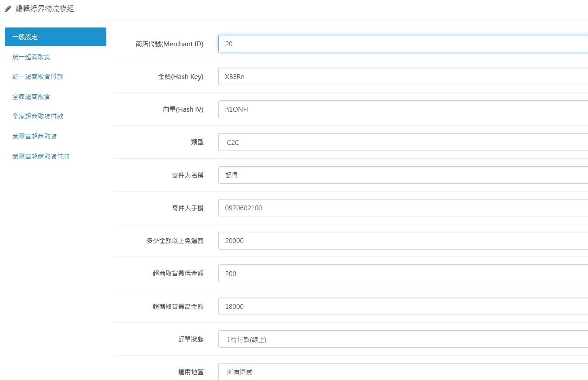This screenshot has width=588, height=380.
Task: Click the 多少金額以上免運費 field
Action: click(x=403, y=241)
